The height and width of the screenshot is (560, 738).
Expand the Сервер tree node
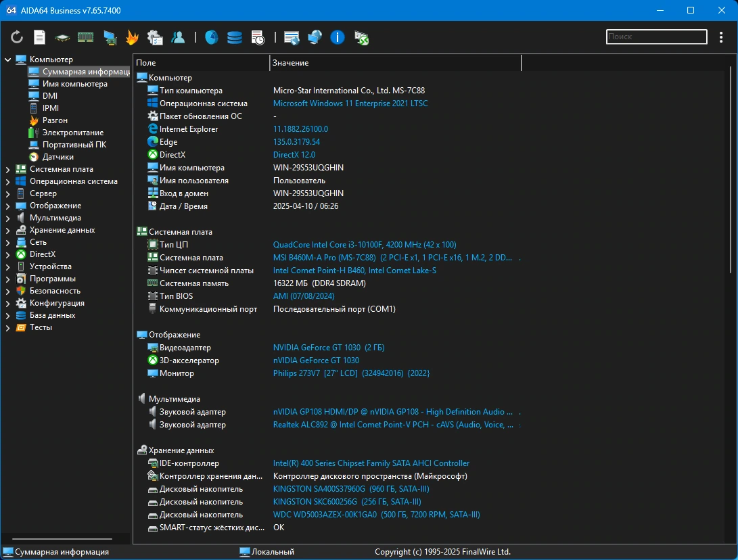coord(7,194)
